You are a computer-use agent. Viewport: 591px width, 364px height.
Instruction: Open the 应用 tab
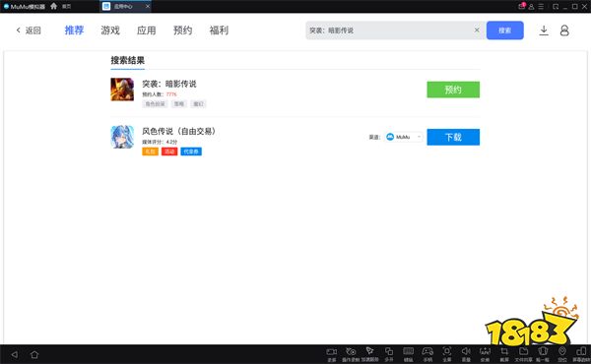pyautogui.click(x=146, y=30)
